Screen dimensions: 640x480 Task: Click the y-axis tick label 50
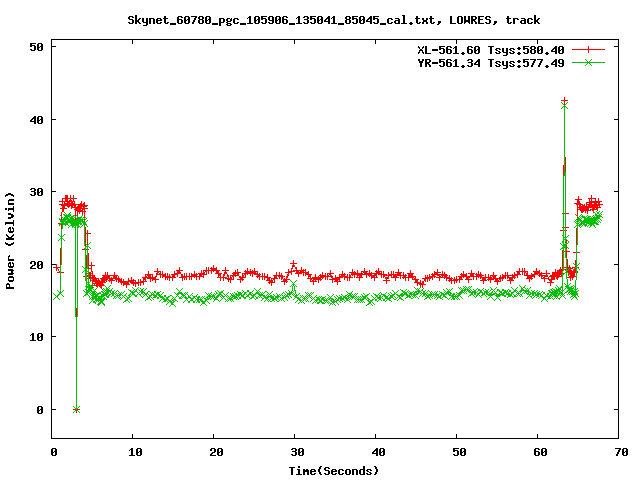point(36,47)
